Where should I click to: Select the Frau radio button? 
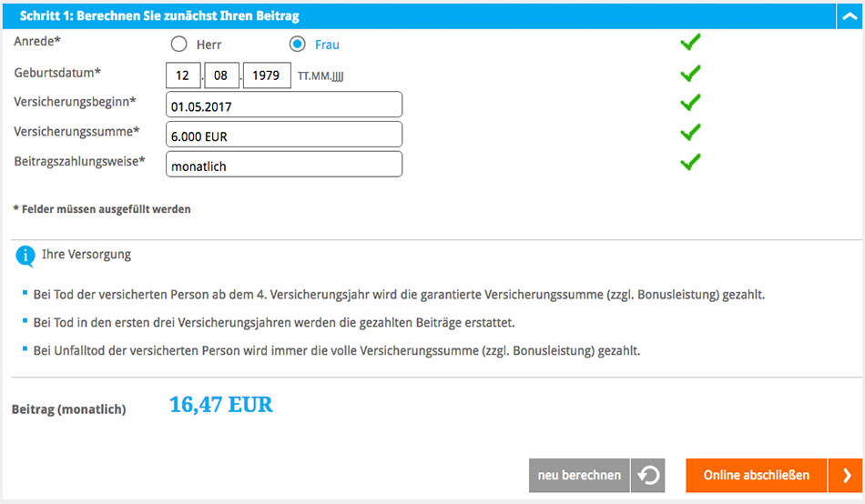pos(298,44)
